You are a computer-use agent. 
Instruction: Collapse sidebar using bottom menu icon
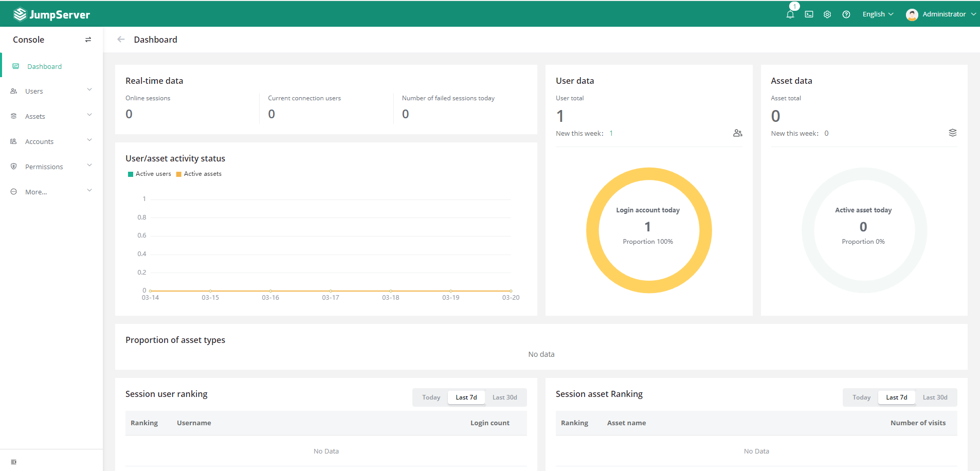coord(14,462)
